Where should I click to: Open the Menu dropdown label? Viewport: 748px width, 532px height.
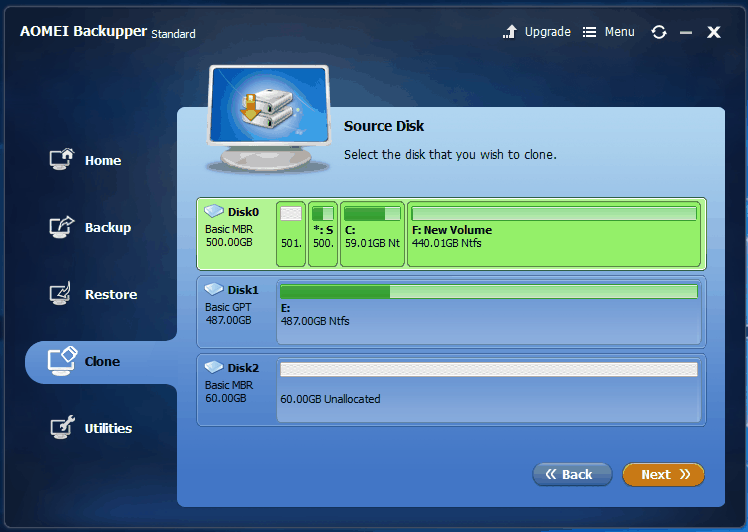pyautogui.click(x=620, y=32)
